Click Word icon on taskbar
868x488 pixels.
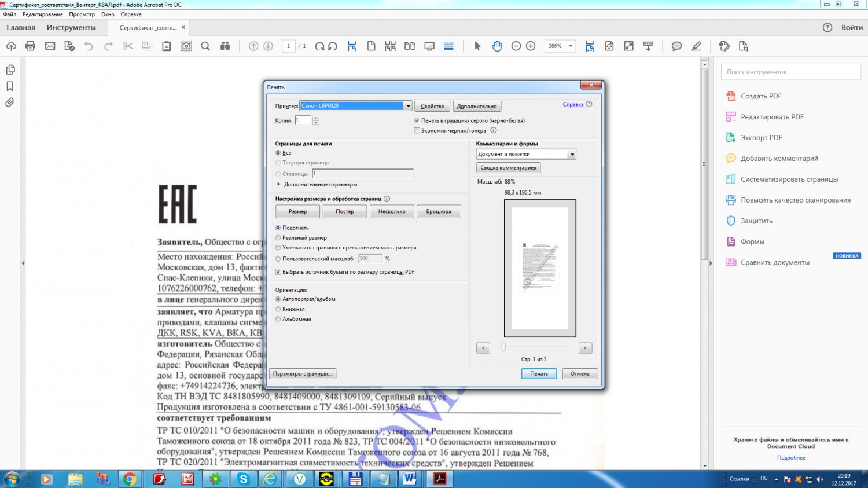[410, 479]
